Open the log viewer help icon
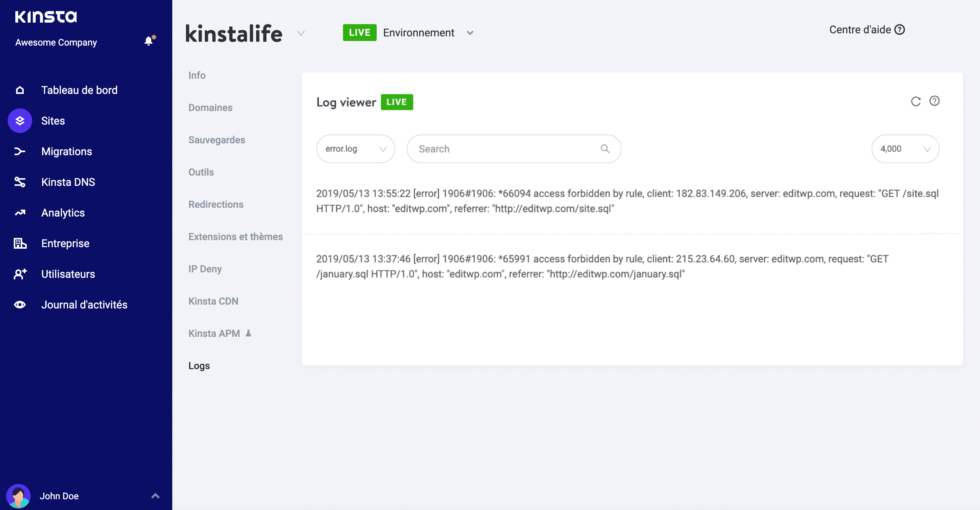 pos(934,101)
